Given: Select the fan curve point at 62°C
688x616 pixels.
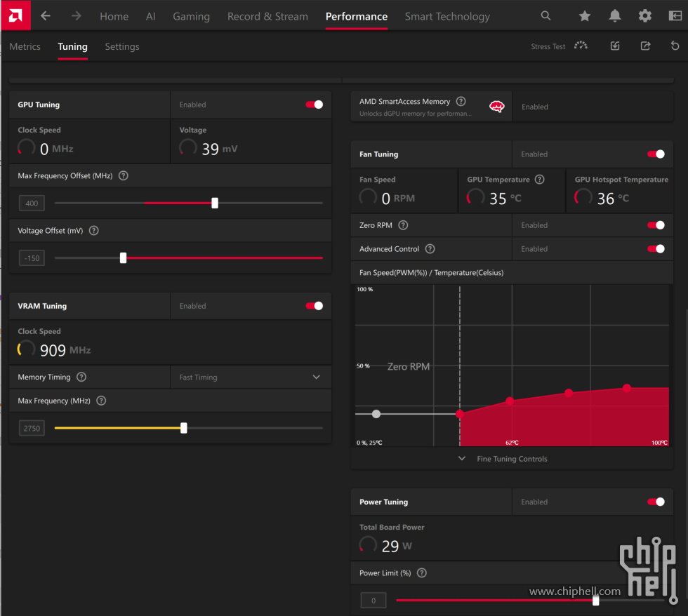Looking at the screenshot, I should click(x=510, y=401).
